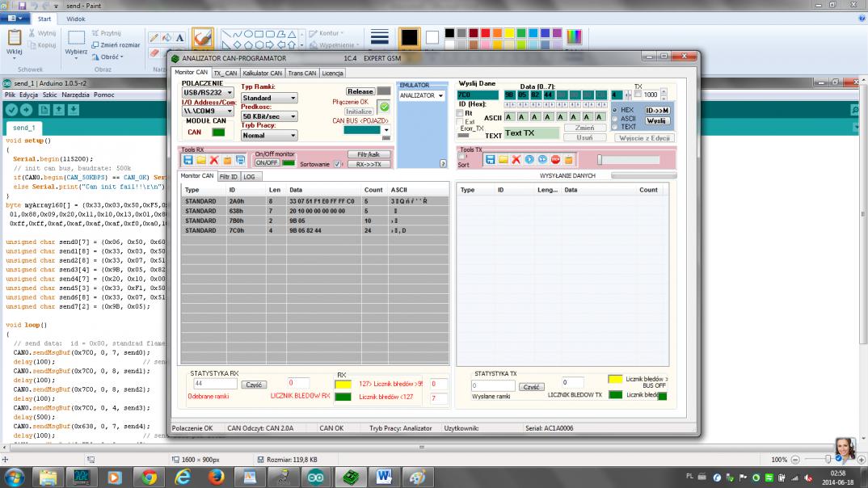Click the blue play icon in Tools TX
868x488 pixels.
coord(529,160)
